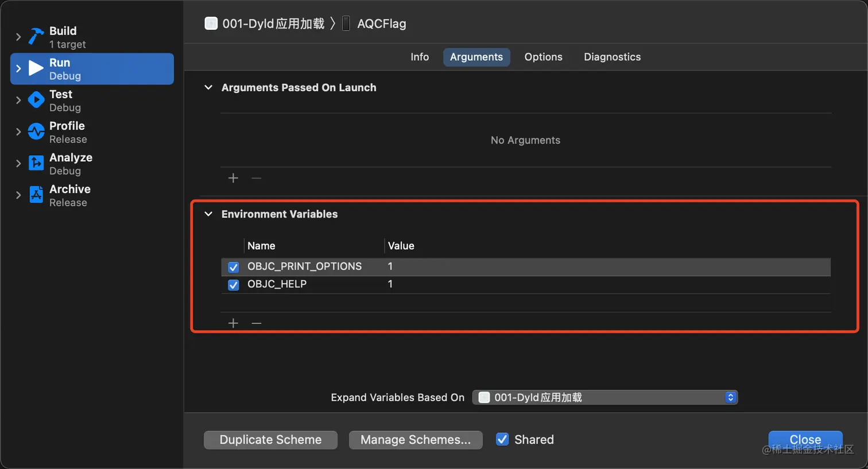Click the Name column header

click(x=261, y=246)
